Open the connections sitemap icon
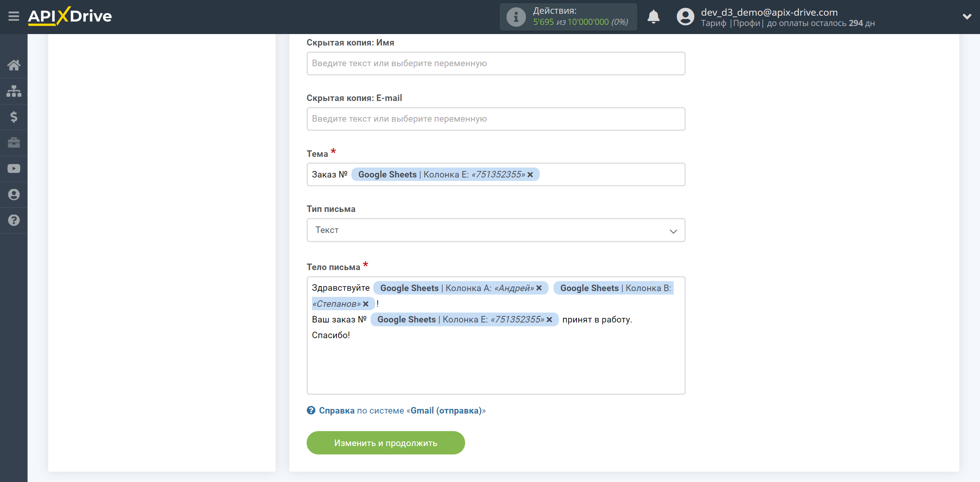The image size is (980, 482). (x=14, y=91)
